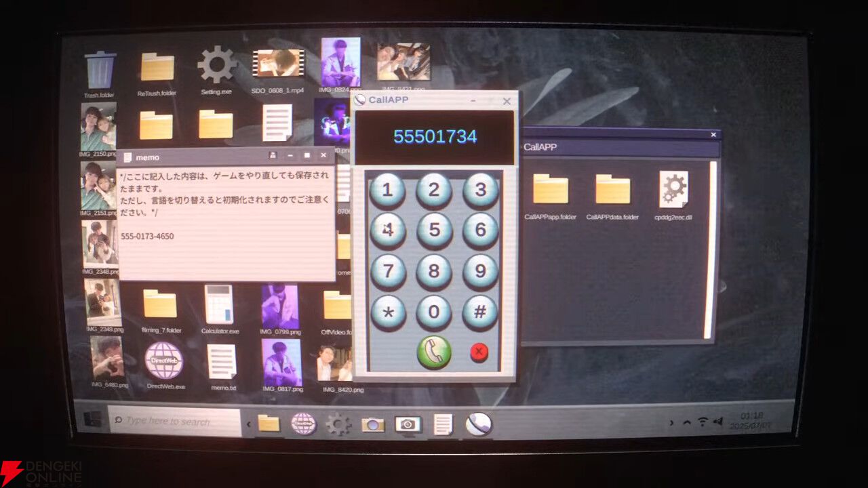Image resolution: width=868 pixels, height=488 pixels.
Task: Open the SDO_0608_1.mp4 video thumbnail
Action: [277, 64]
